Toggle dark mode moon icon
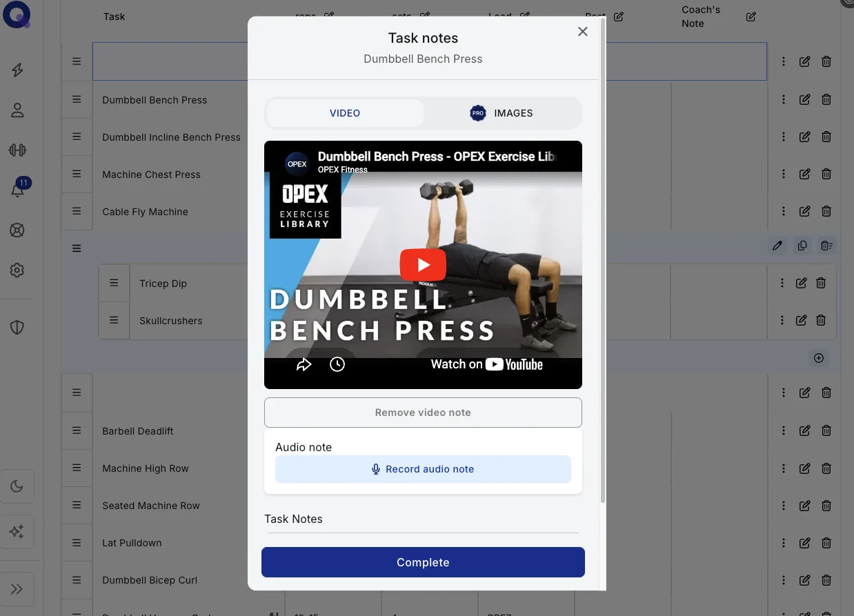This screenshot has width=854, height=616. point(17,487)
